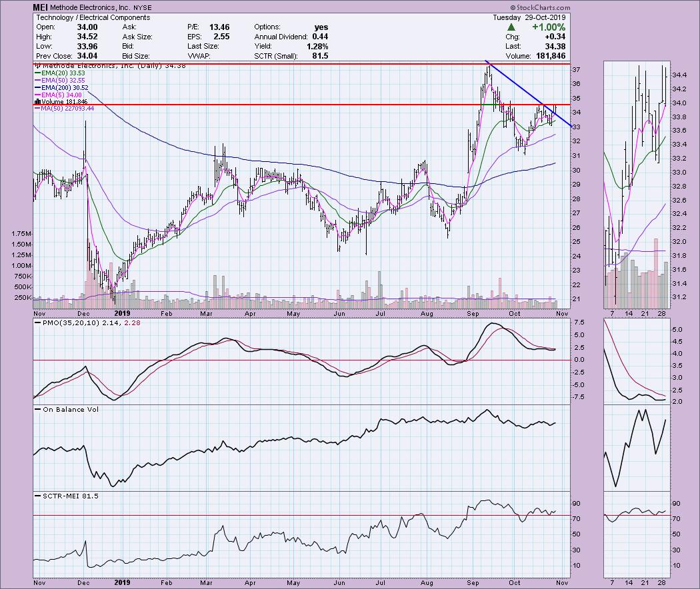
Task: Click the +1.00% percent change
Action: pos(548,27)
